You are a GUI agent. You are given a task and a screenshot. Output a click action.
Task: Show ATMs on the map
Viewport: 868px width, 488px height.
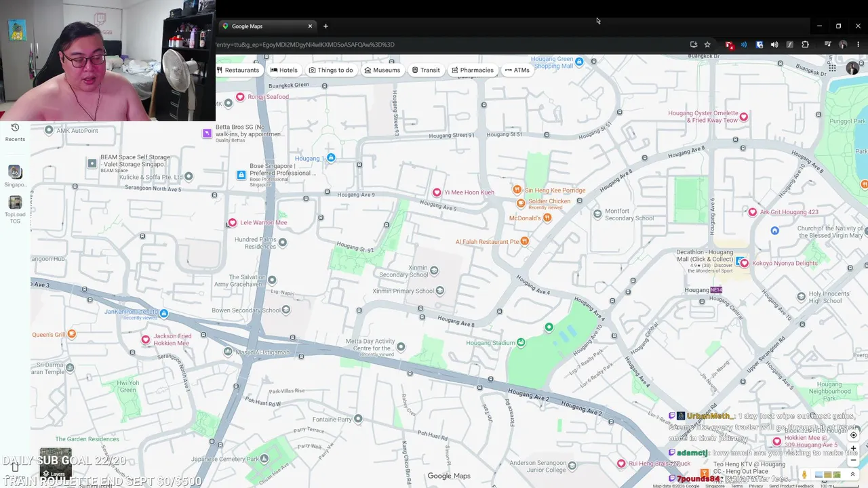[517, 70]
